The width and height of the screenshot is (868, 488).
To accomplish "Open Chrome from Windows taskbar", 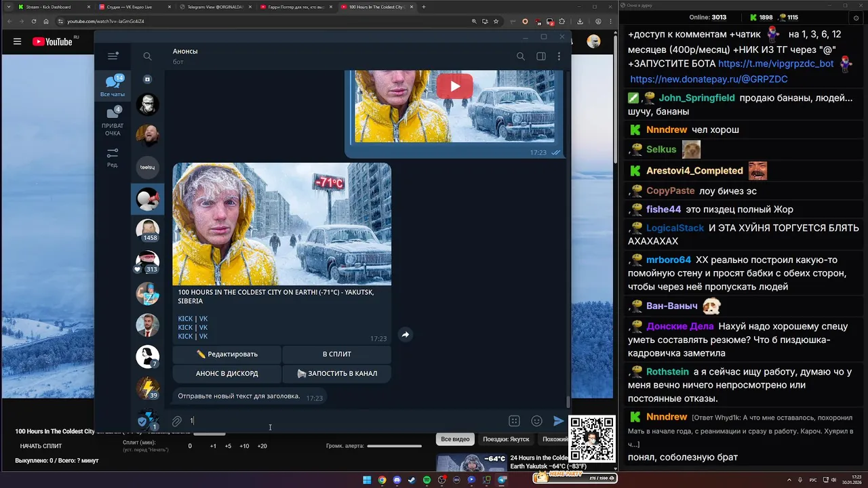I will [382, 480].
